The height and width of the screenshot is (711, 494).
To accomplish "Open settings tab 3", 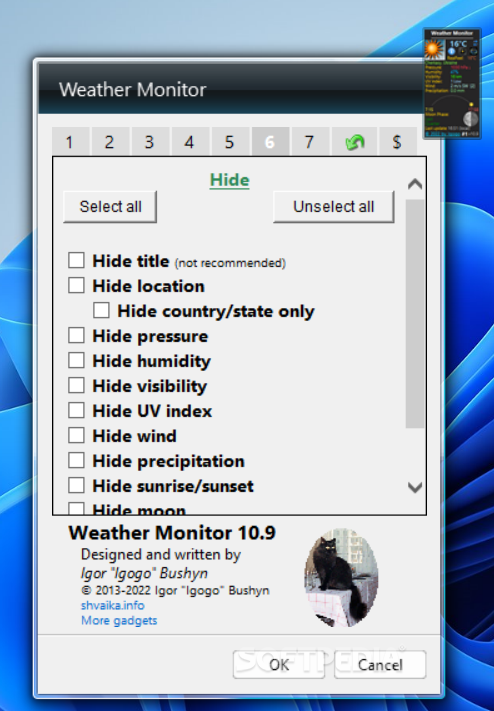I will click(x=150, y=141).
